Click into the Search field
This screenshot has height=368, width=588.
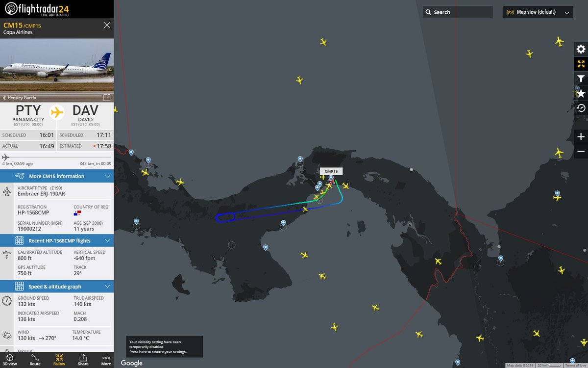458,12
